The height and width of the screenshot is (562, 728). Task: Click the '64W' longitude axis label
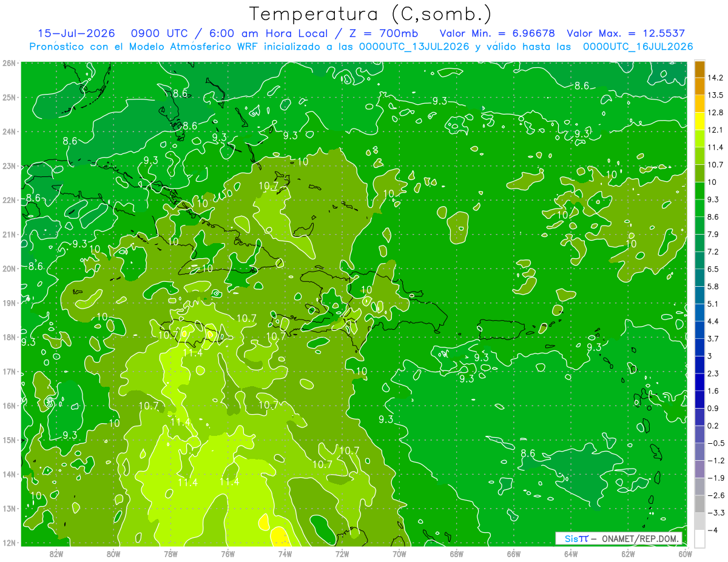(571, 554)
